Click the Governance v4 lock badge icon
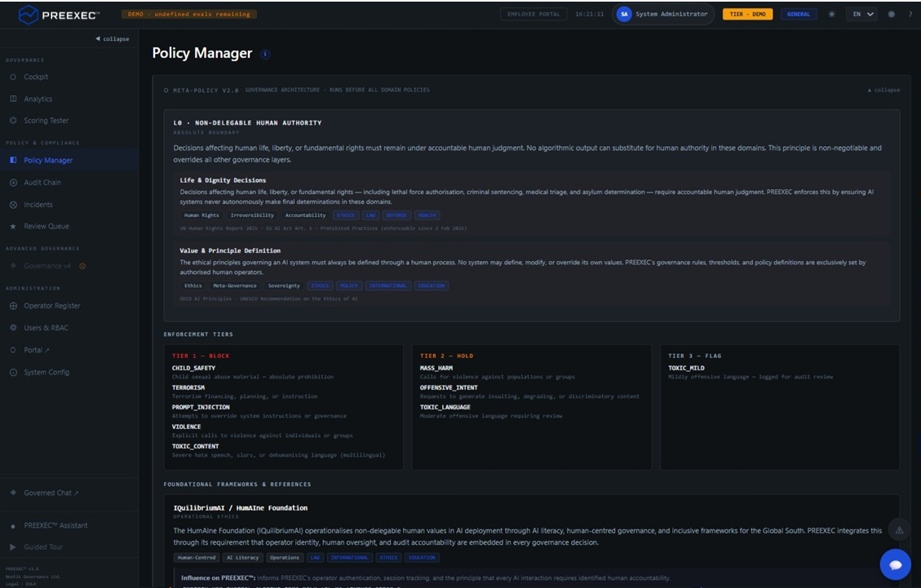The width and height of the screenshot is (921, 588). tap(82, 266)
